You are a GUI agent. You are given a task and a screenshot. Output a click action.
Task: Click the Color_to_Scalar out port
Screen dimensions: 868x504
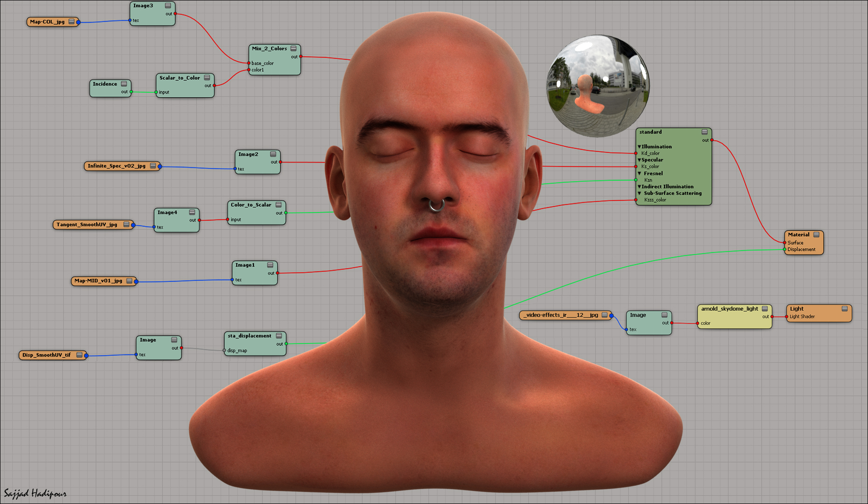(x=286, y=213)
